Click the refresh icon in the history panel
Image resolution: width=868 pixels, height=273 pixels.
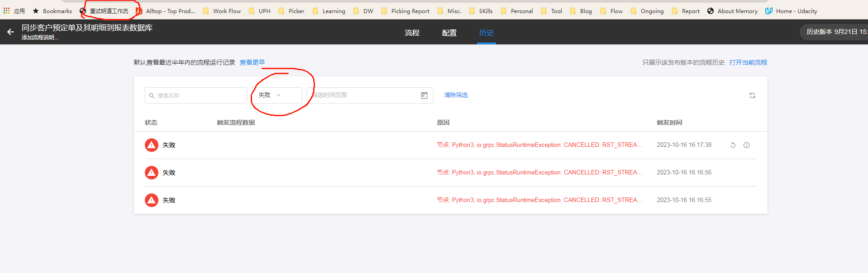(x=752, y=95)
